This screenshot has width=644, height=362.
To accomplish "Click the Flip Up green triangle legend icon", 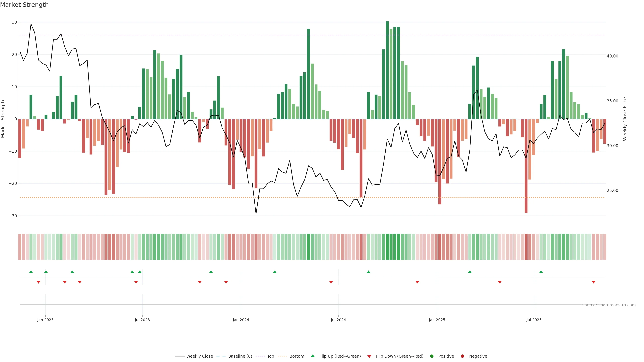I will pyautogui.click(x=312, y=356).
